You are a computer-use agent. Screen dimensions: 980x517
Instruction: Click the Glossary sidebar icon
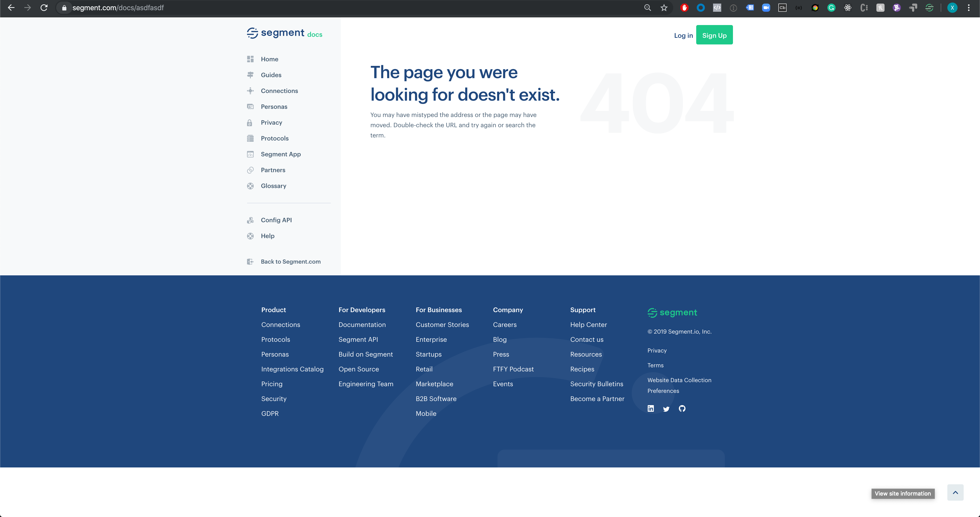250,186
